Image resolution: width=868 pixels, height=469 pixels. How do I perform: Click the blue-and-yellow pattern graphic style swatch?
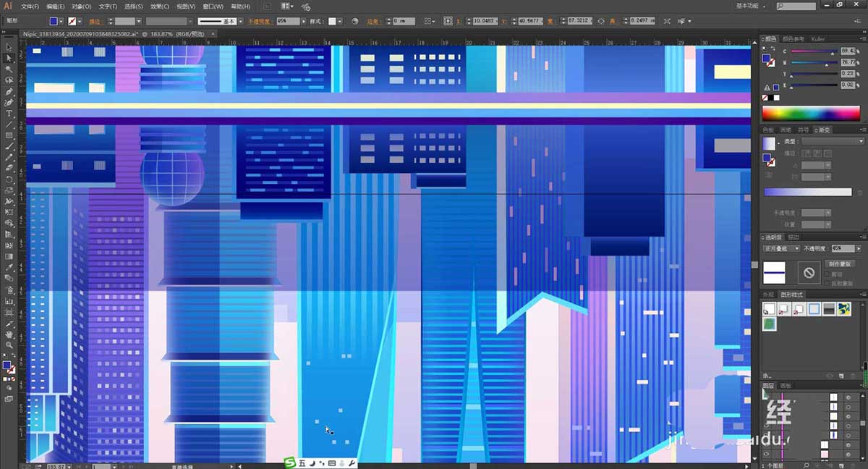[x=844, y=309]
